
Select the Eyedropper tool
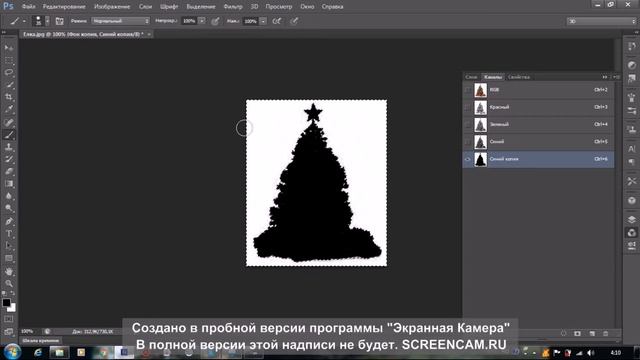click(x=9, y=109)
